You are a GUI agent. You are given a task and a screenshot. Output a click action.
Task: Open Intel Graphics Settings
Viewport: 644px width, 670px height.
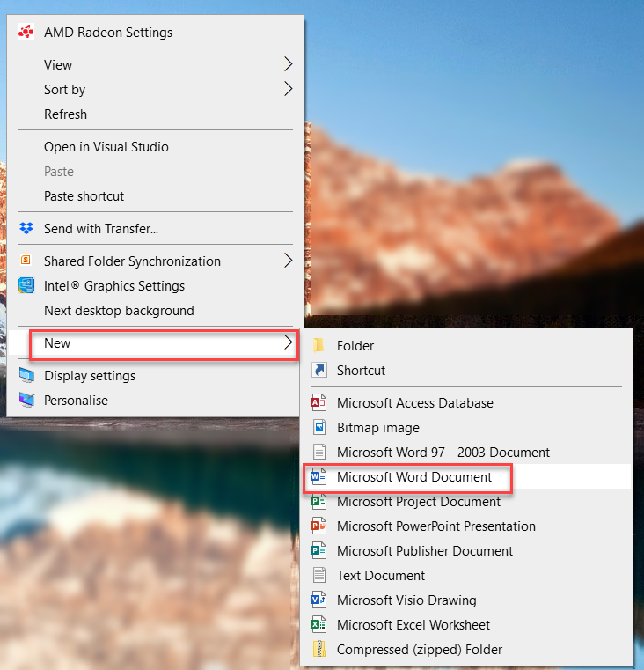pos(155,286)
